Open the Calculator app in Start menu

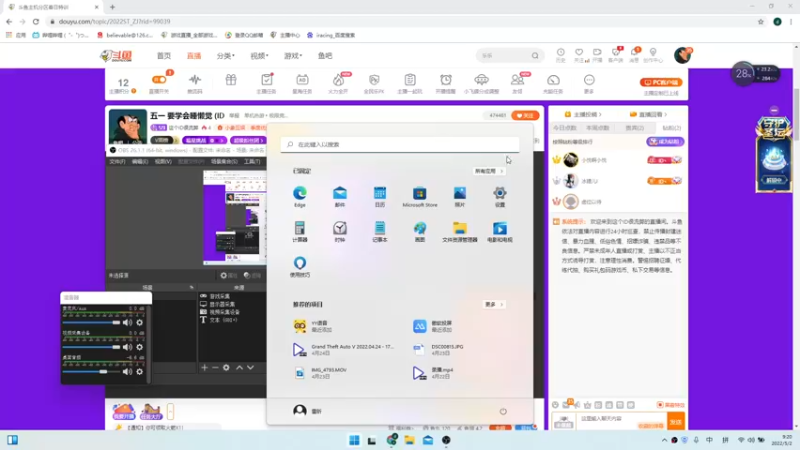(x=299, y=231)
